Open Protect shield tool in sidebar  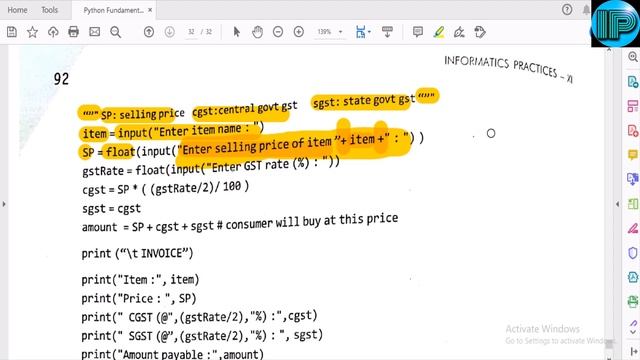pos(633,253)
